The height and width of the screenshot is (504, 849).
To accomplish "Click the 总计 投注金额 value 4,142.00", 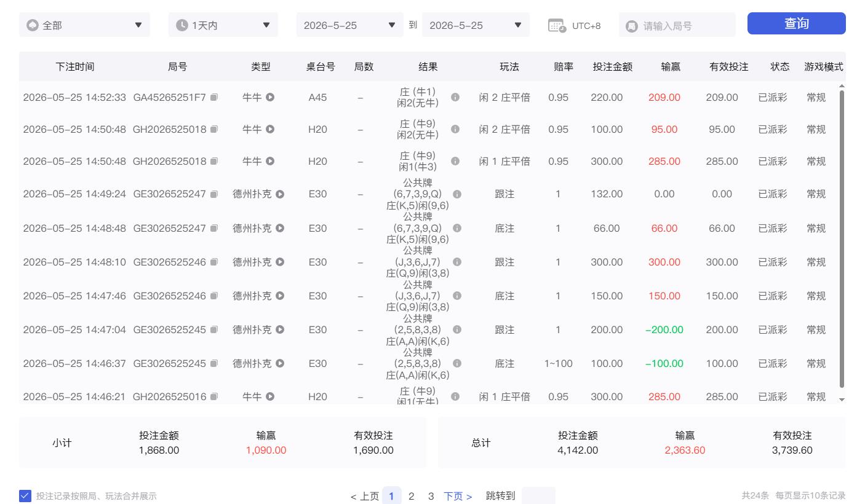I will [578, 451].
